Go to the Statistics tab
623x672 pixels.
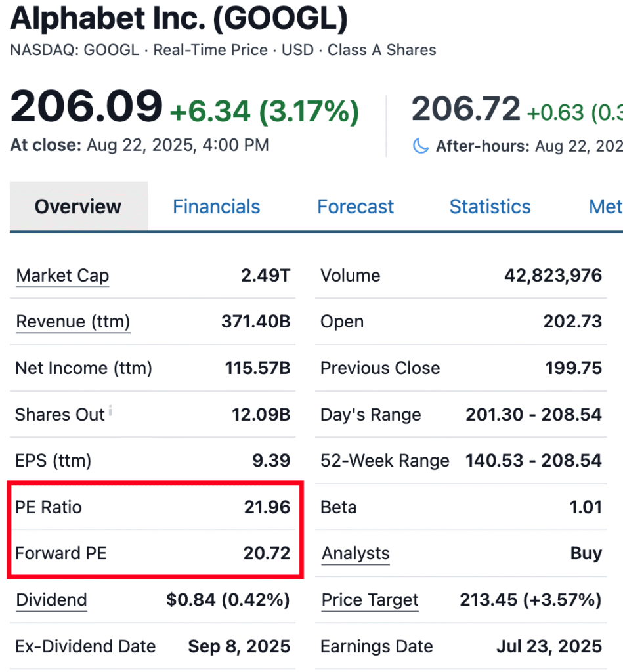(x=490, y=207)
